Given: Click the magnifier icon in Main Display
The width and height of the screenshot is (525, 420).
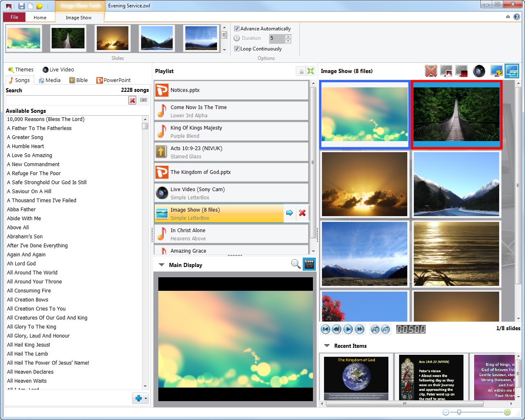Looking at the screenshot, I should [x=295, y=264].
